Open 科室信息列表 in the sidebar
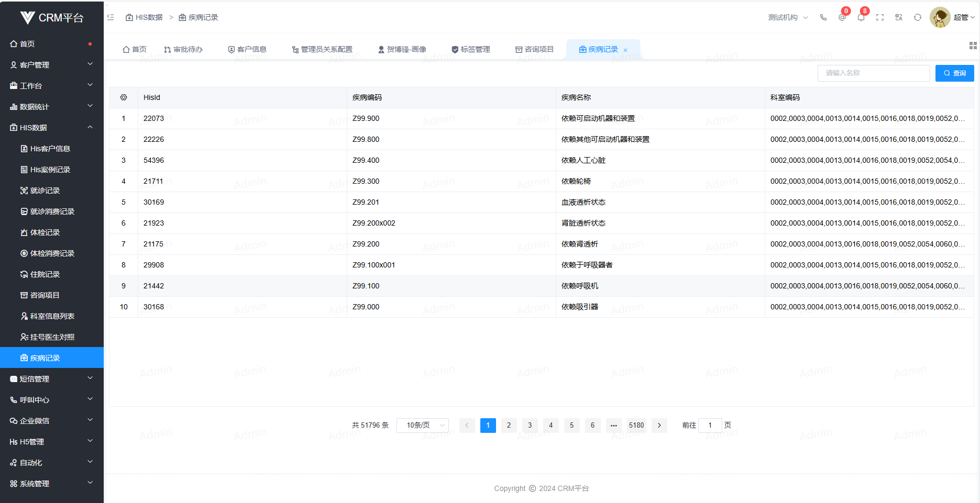This screenshot has height=503, width=980. tap(52, 316)
